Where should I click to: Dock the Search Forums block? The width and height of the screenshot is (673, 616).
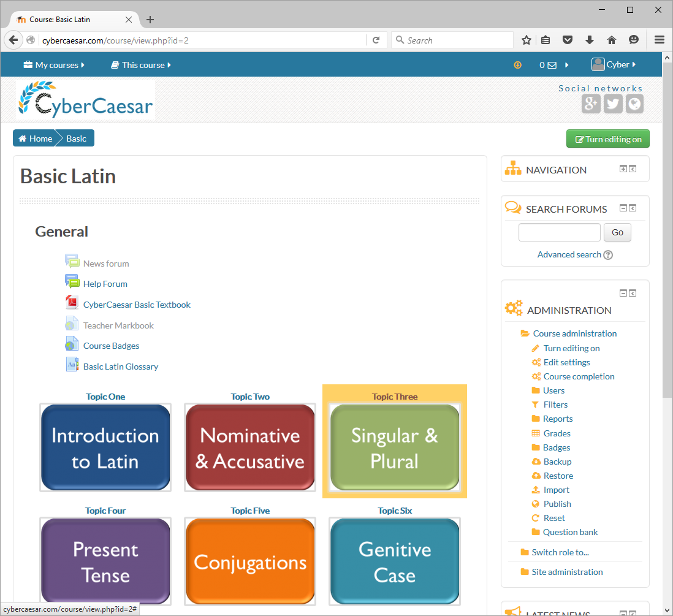633,208
